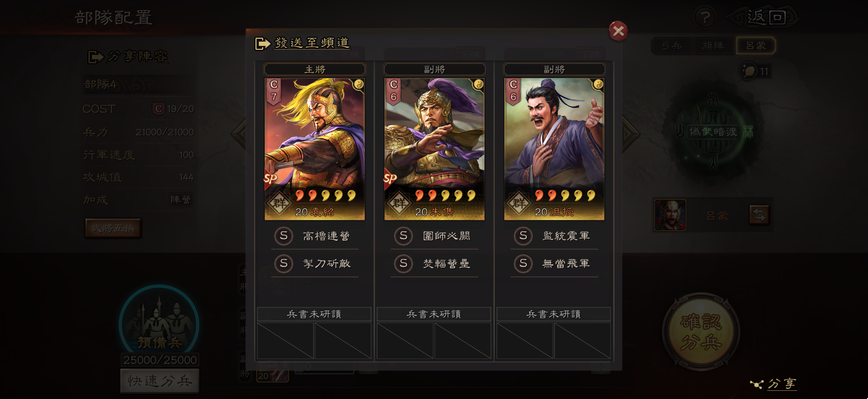Select the 朱儁 vice general card
The width and height of the screenshot is (868, 399).
click(x=434, y=149)
